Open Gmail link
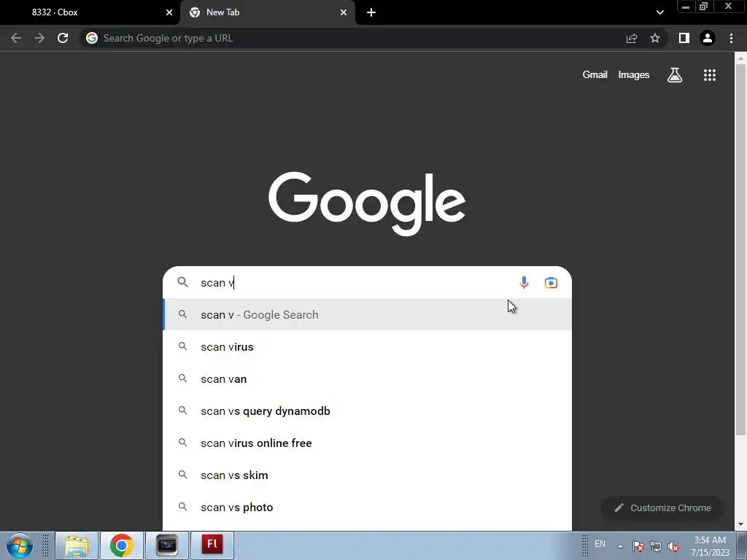The image size is (747, 560). point(595,75)
